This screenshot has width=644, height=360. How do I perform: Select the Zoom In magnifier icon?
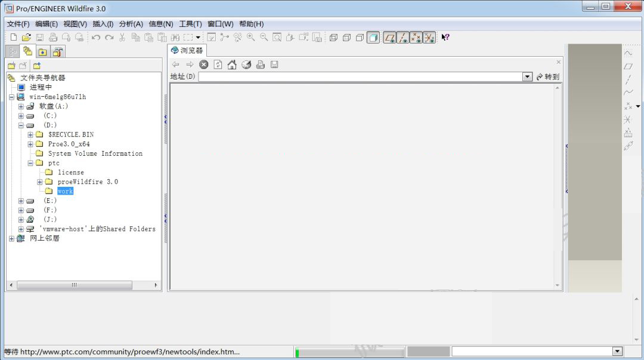pyautogui.click(x=250, y=38)
